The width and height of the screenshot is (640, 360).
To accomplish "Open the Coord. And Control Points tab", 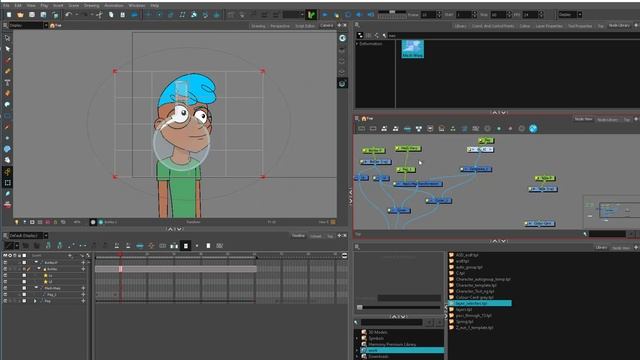I will (493, 26).
